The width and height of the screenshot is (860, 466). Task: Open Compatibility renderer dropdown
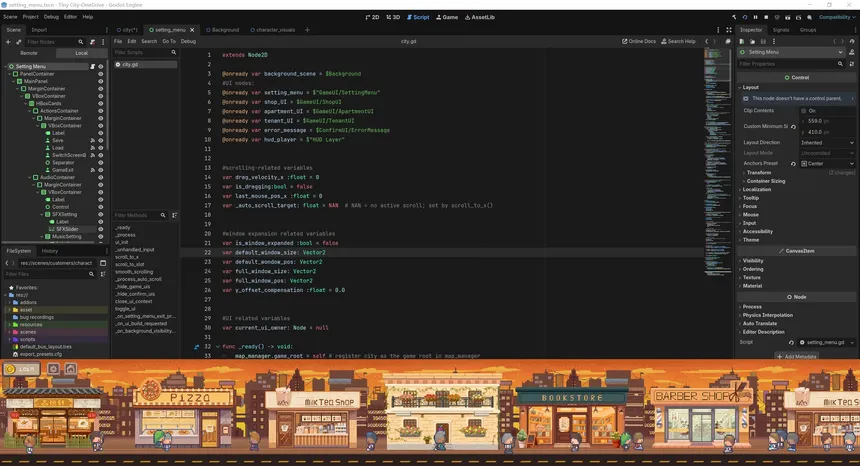tap(837, 18)
